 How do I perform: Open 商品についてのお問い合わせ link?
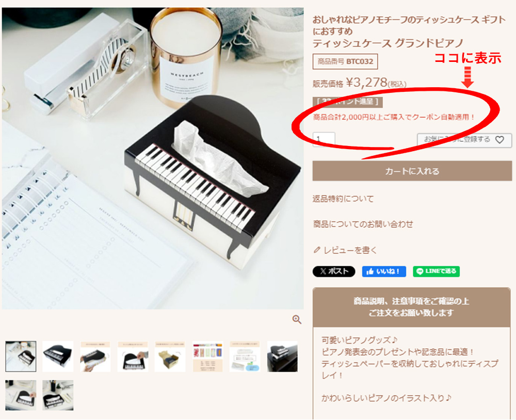(x=363, y=224)
